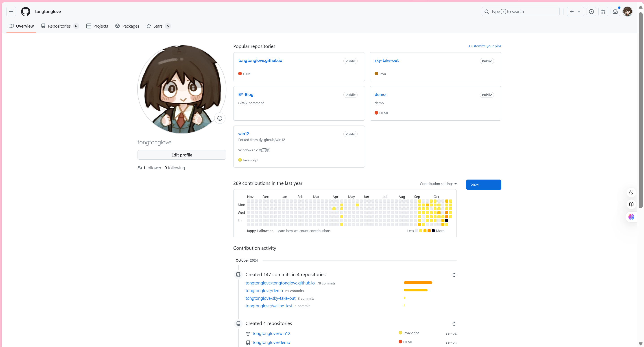Open the sky-take-out repository link
The height and width of the screenshot is (347, 644).
386,61
